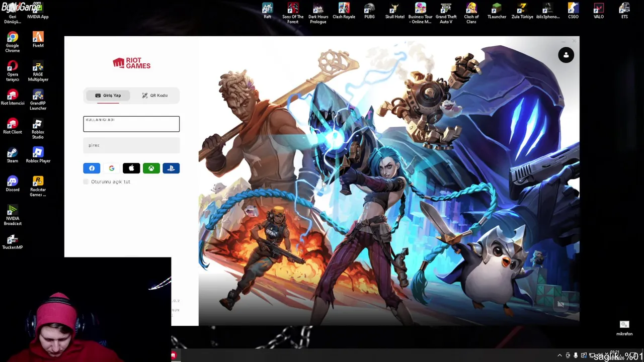Image resolution: width=644 pixels, height=362 pixels.
Task: Switch to the QR Kodu tab
Action: (x=155, y=96)
